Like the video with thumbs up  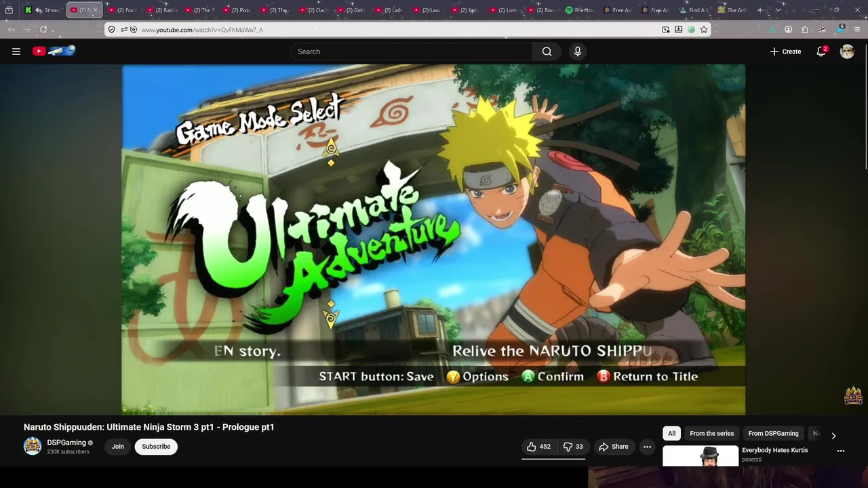click(538, 447)
